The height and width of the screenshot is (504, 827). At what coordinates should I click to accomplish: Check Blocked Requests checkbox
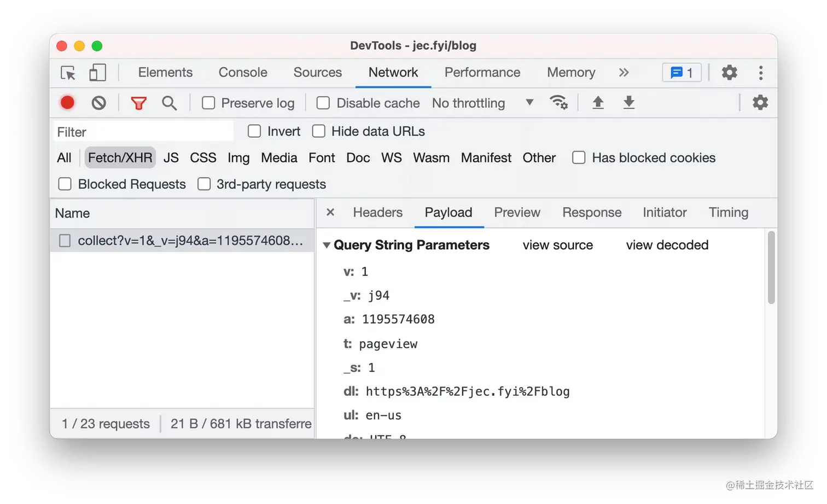65,184
